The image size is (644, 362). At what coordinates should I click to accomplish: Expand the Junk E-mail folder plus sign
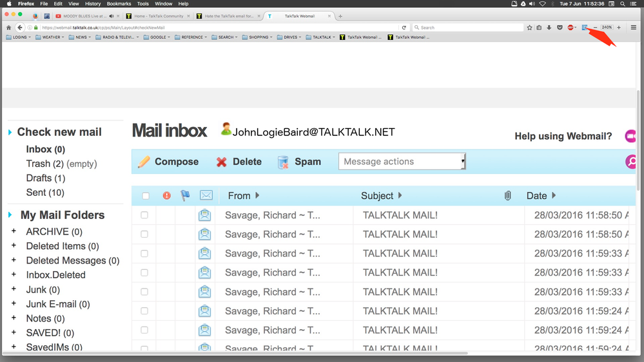(x=14, y=303)
